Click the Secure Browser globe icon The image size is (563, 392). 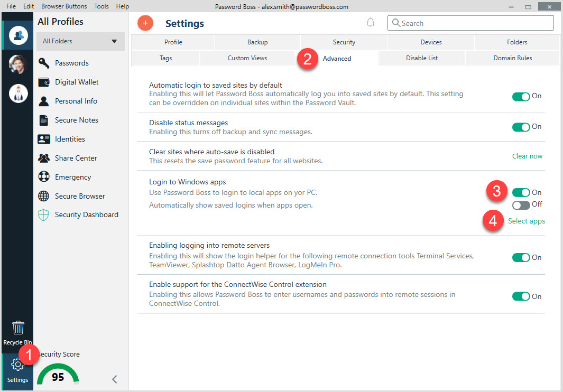coord(44,196)
